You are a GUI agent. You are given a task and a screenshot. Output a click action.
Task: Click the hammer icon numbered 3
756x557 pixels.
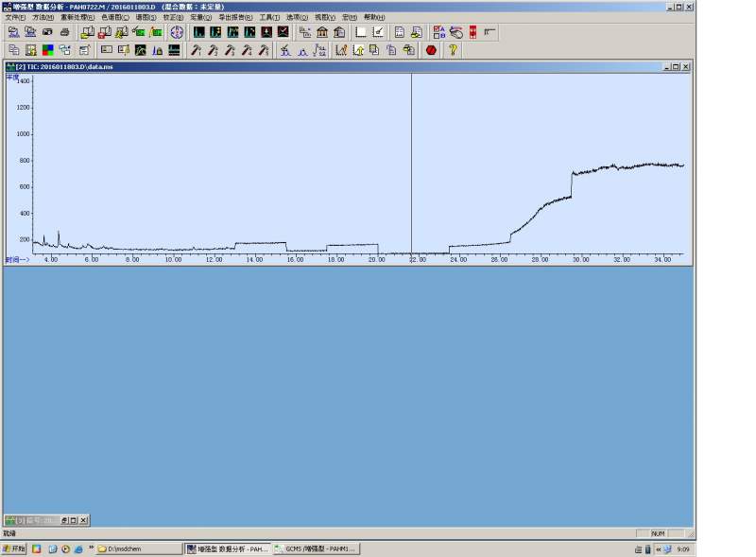[230, 50]
